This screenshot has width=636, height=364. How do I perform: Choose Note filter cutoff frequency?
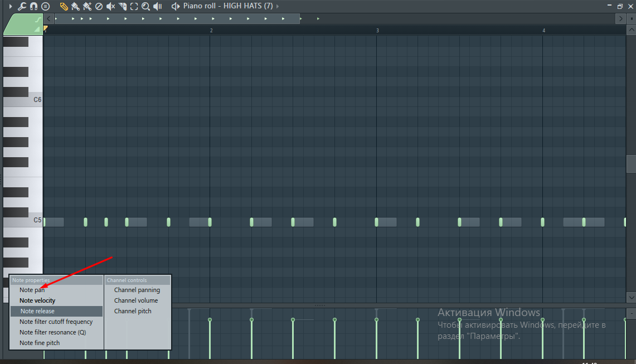pyautogui.click(x=57, y=322)
